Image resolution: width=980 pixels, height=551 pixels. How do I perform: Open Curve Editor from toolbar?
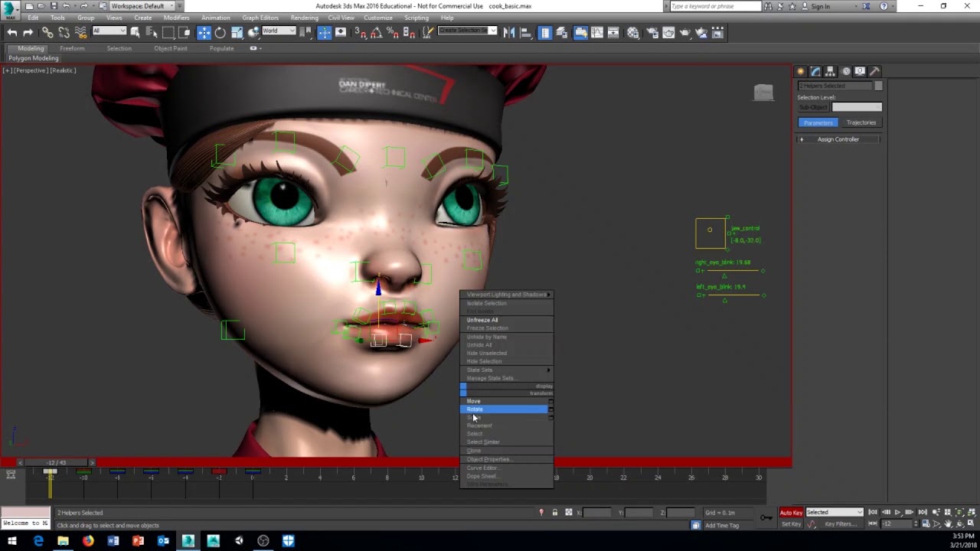pos(596,32)
